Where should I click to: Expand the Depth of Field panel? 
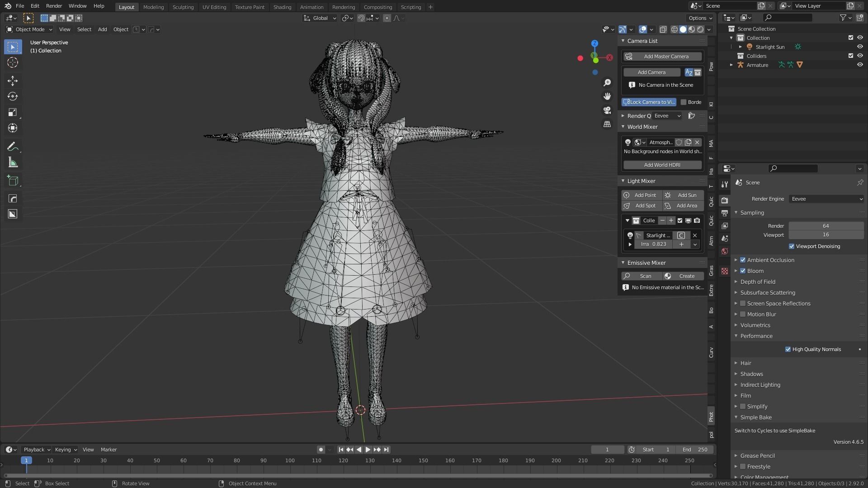tap(758, 282)
